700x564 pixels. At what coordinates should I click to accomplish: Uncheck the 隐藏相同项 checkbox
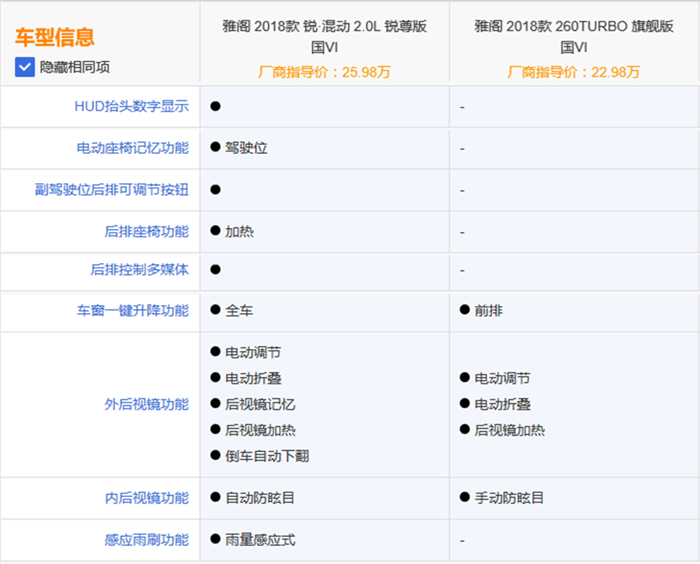25,67
